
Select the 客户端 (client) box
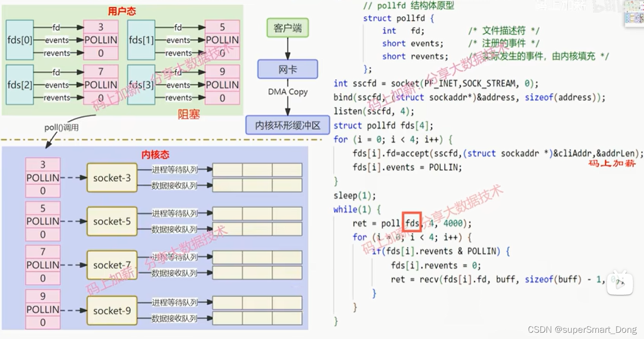pos(287,27)
